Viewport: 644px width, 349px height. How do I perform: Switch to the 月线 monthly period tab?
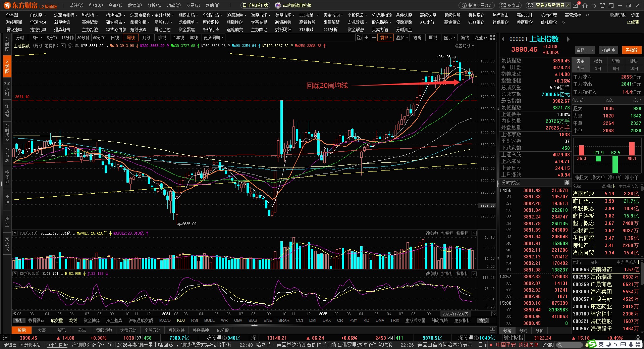(x=146, y=38)
